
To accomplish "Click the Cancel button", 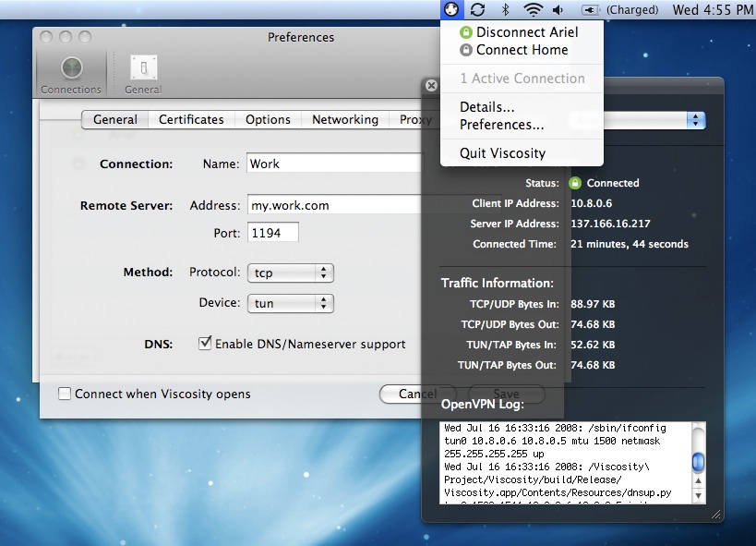I will 417,394.
